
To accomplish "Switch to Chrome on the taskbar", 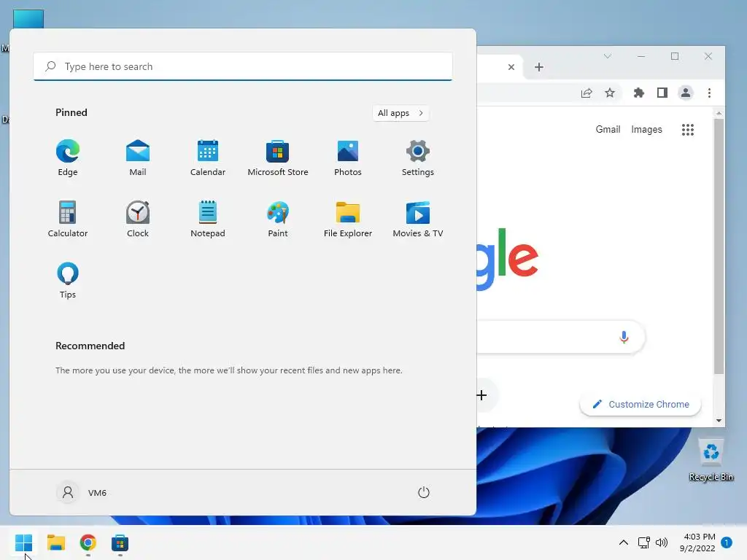I will (x=88, y=542).
